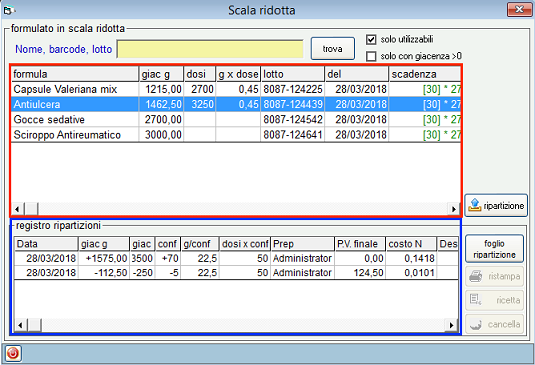
Task: Toggle the 'solo utilizzabili' checkbox
Action: click(x=371, y=40)
